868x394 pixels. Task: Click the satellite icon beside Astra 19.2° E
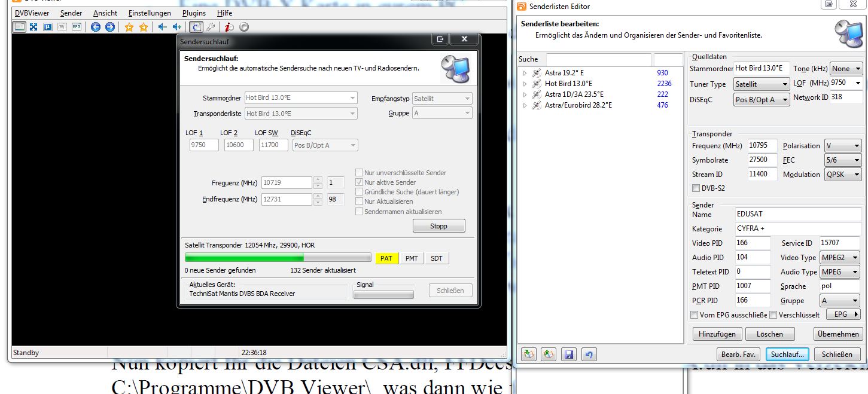[x=536, y=73]
